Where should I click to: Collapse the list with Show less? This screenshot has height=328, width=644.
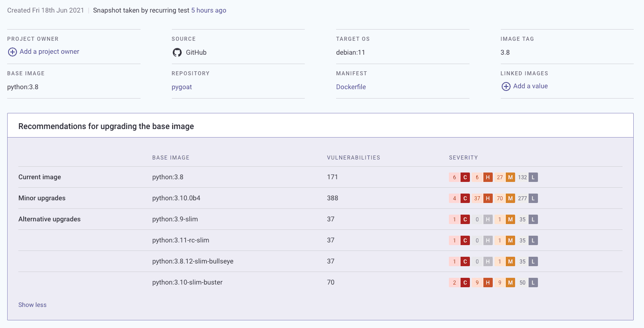point(32,305)
